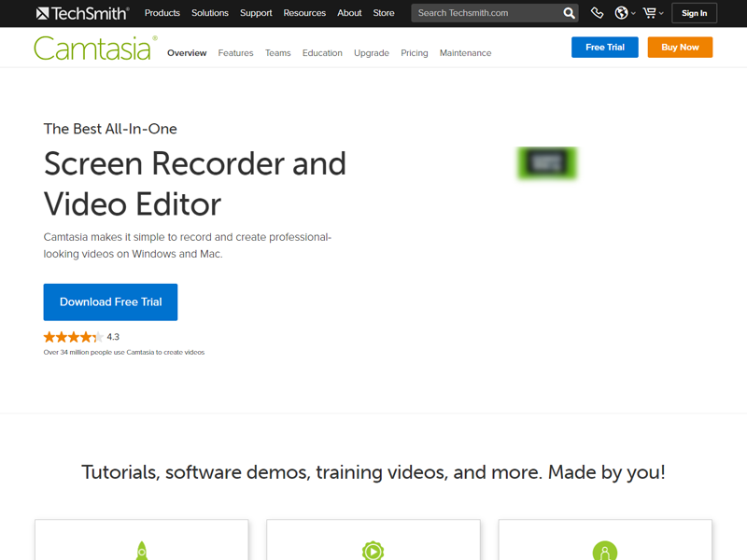Screen dimensions: 747x560
Task: Click 'Over 34 million people' text
Action: 124,353
